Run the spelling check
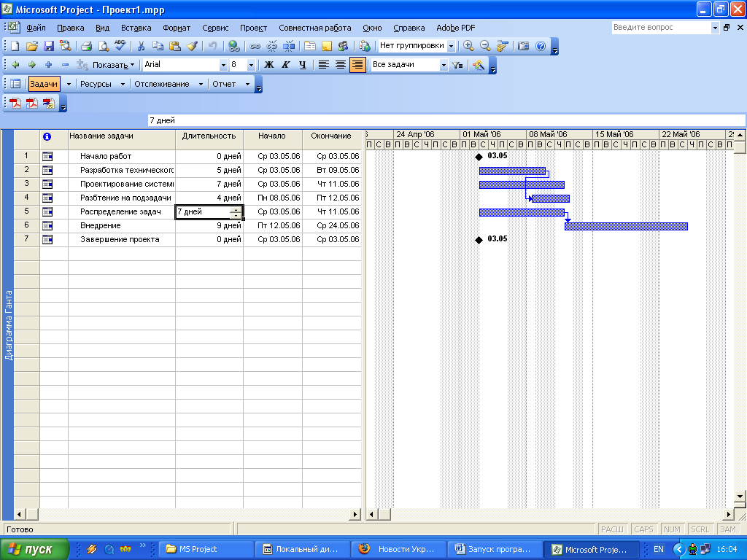Image resolution: width=747 pixels, height=560 pixels. [120, 46]
